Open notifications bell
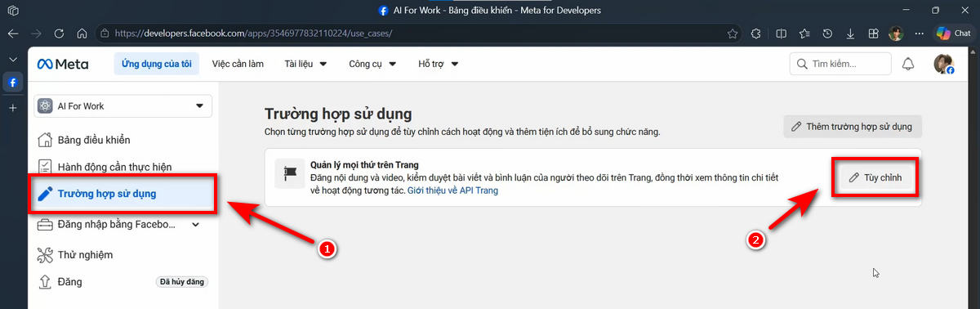The width and height of the screenshot is (980, 309). pos(908,64)
